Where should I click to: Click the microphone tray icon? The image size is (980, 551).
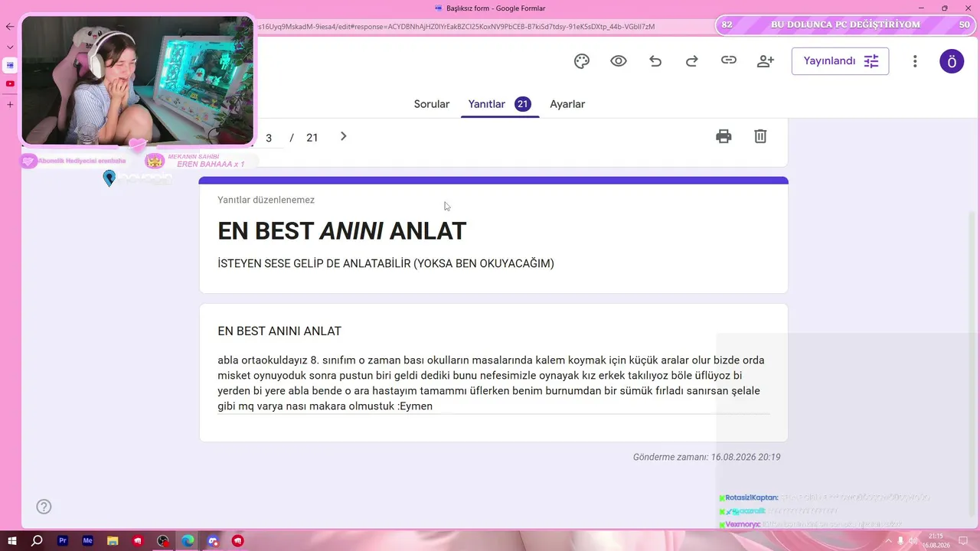[900, 541]
